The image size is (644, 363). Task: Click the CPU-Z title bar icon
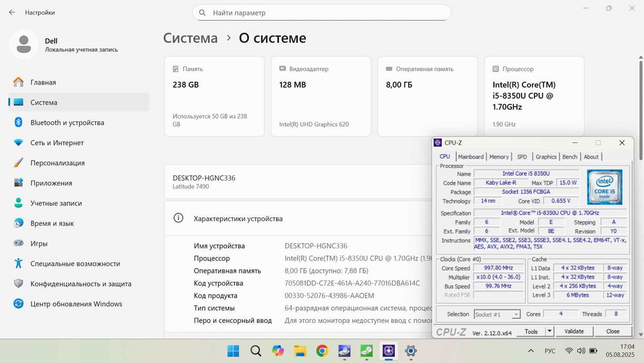(438, 142)
